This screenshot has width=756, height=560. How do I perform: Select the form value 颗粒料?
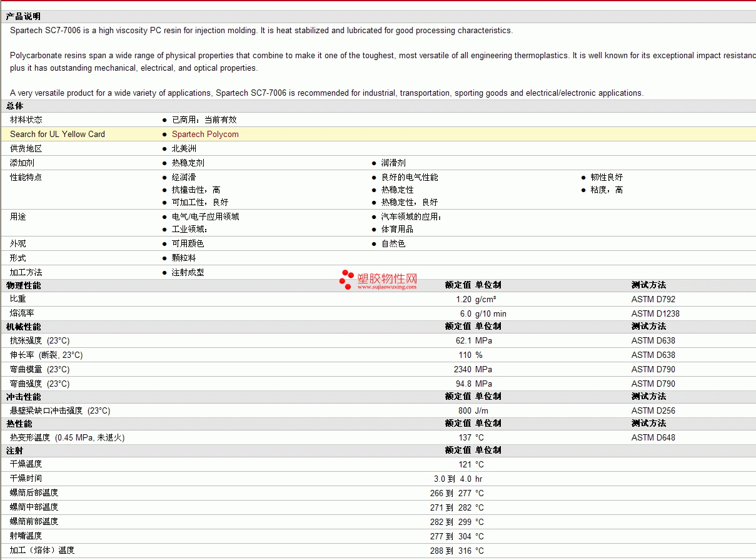click(x=184, y=258)
